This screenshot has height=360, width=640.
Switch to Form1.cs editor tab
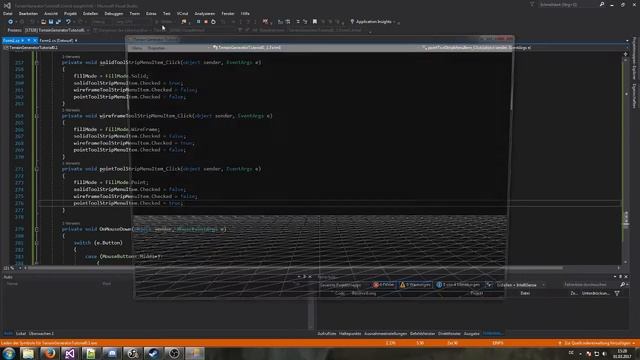[11, 40]
